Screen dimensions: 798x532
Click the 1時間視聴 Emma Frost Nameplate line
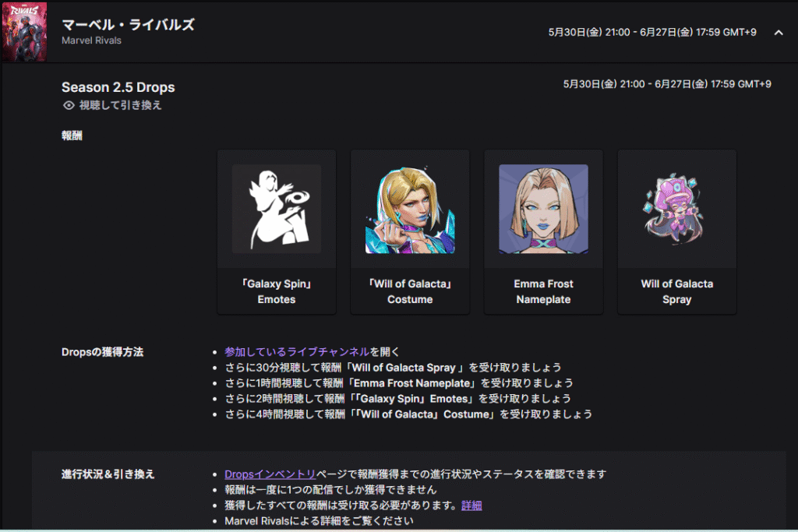click(x=399, y=383)
